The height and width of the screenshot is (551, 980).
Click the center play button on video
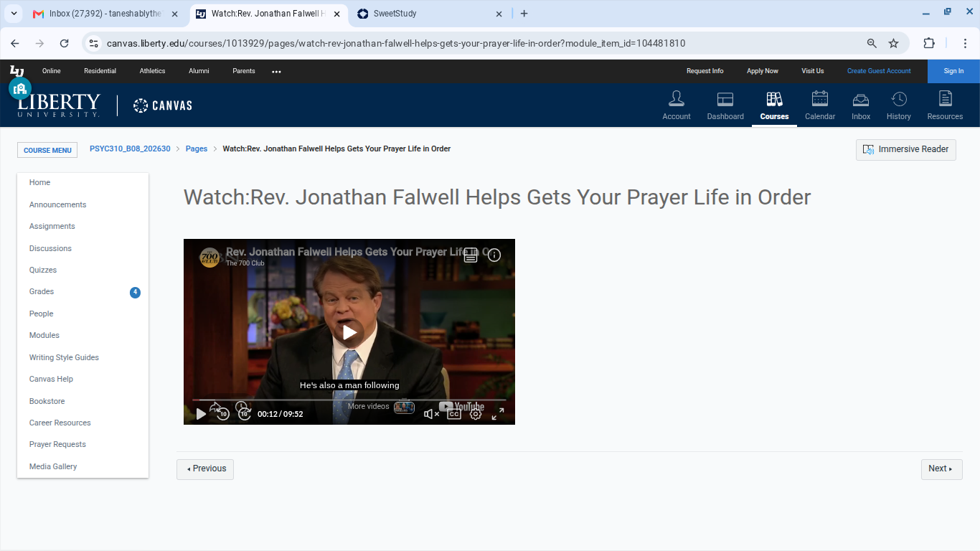[349, 332]
